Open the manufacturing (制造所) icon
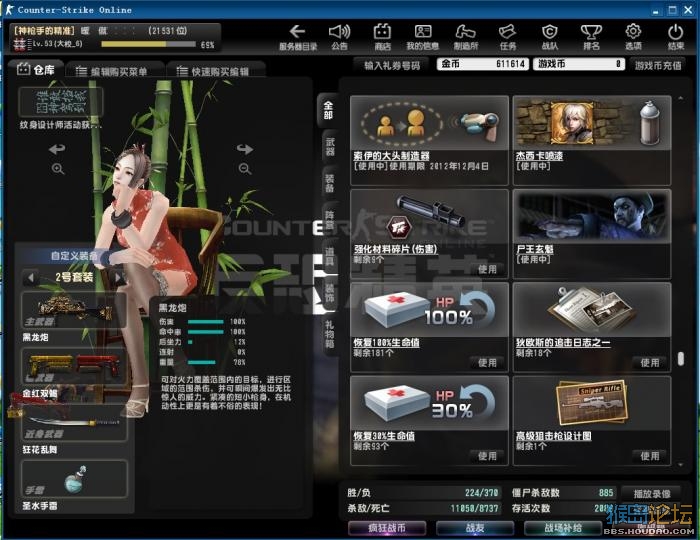The image size is (700, 540). (x=466, y=37)
